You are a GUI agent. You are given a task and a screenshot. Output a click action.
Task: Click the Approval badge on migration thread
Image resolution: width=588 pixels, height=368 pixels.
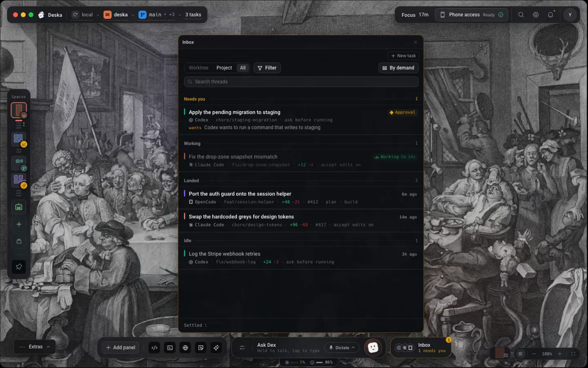click(403, 112)
